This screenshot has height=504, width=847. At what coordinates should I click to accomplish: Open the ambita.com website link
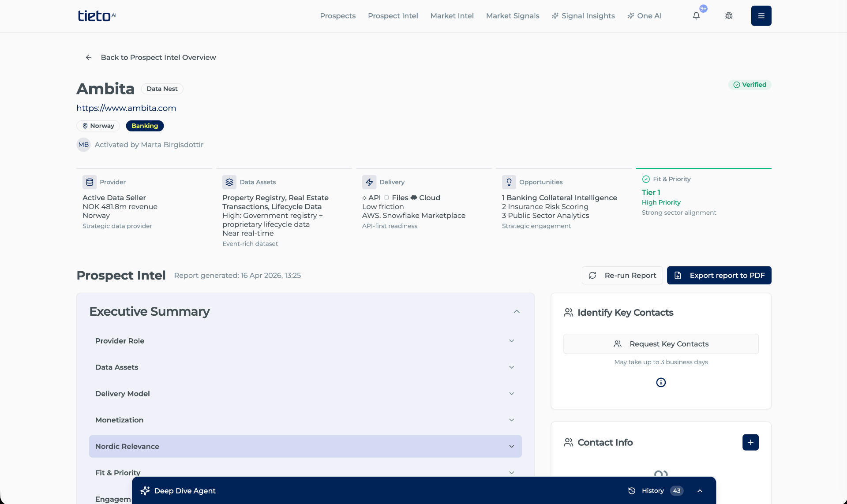pos(126,108)
